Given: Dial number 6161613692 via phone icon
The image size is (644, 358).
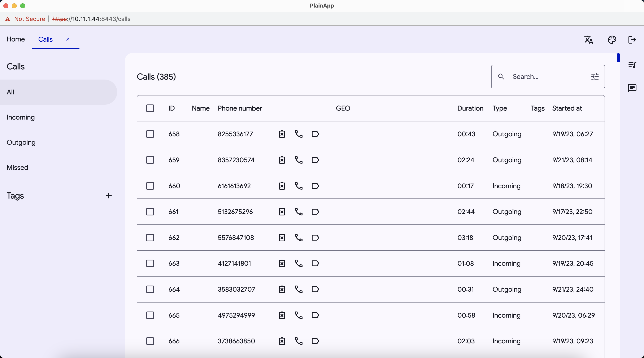Looking at the screenshot, I should coord(299,186).
